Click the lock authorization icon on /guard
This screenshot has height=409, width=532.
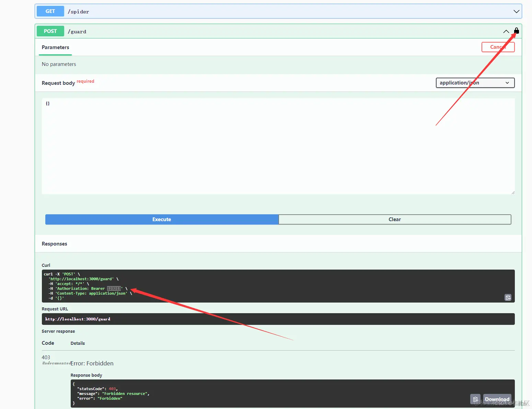[516, 31]
